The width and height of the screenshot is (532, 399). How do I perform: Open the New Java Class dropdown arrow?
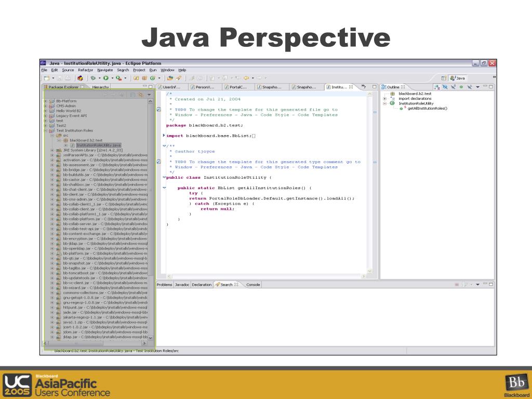[159, 78]
